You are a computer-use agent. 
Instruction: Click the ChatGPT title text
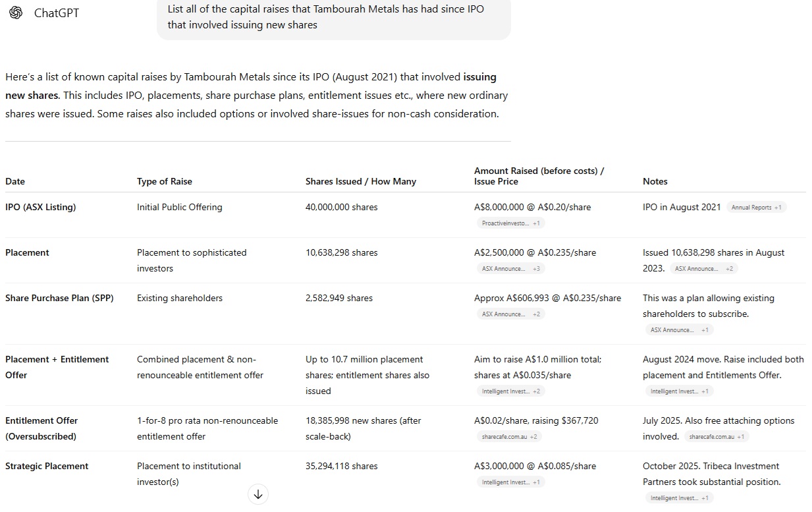pos(57,13)
